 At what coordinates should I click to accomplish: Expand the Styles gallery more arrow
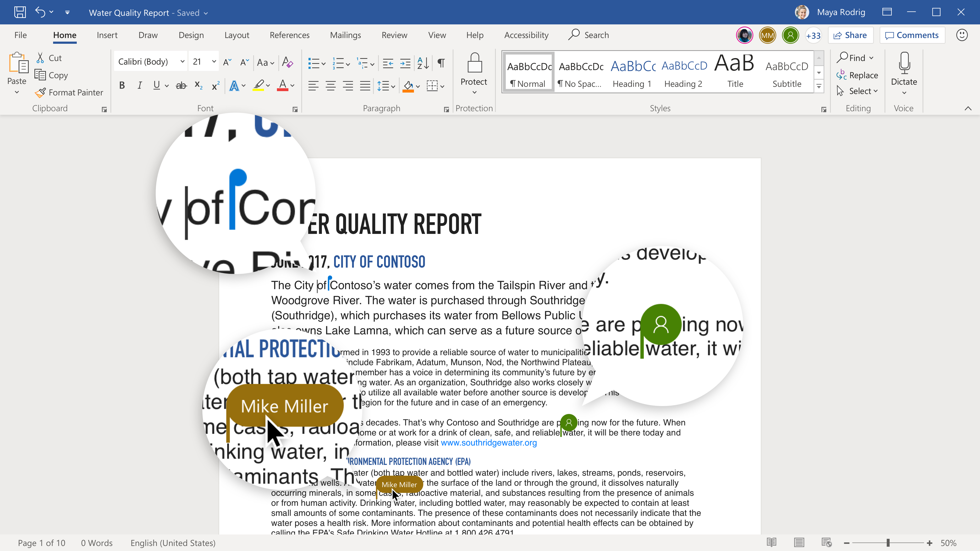(819, 86)
